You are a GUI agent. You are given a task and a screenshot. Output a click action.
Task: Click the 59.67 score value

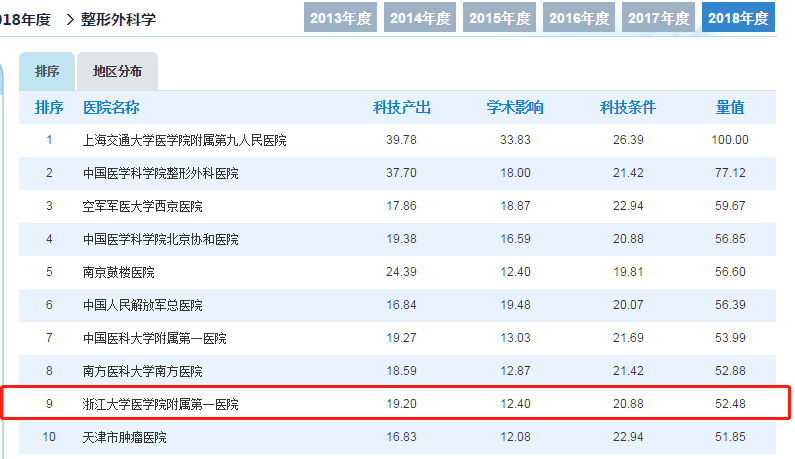point(730,206)
